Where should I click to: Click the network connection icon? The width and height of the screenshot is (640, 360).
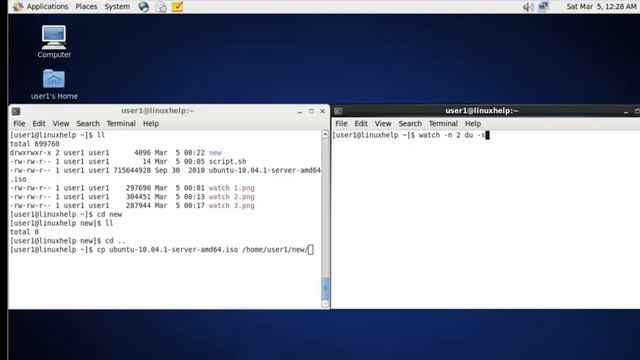tap(543, 7)
